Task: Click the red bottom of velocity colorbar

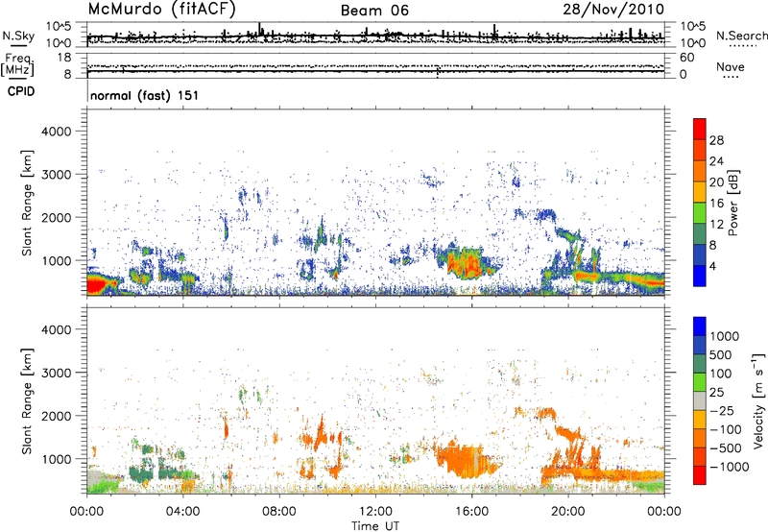Action: 700,475
